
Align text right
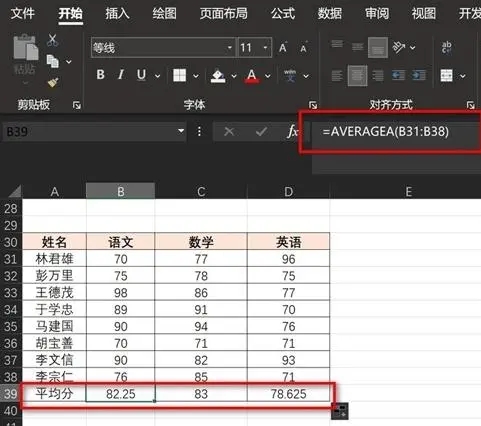coord(378,75)
